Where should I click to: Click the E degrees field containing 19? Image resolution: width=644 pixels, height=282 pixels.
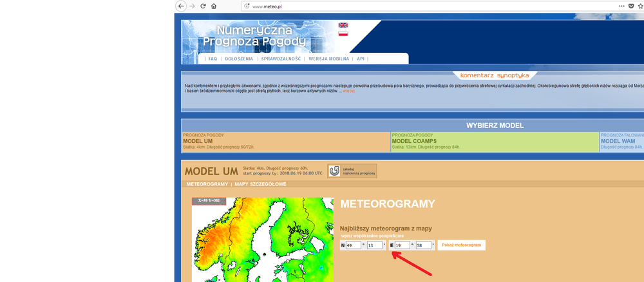(x=402, y=245)
